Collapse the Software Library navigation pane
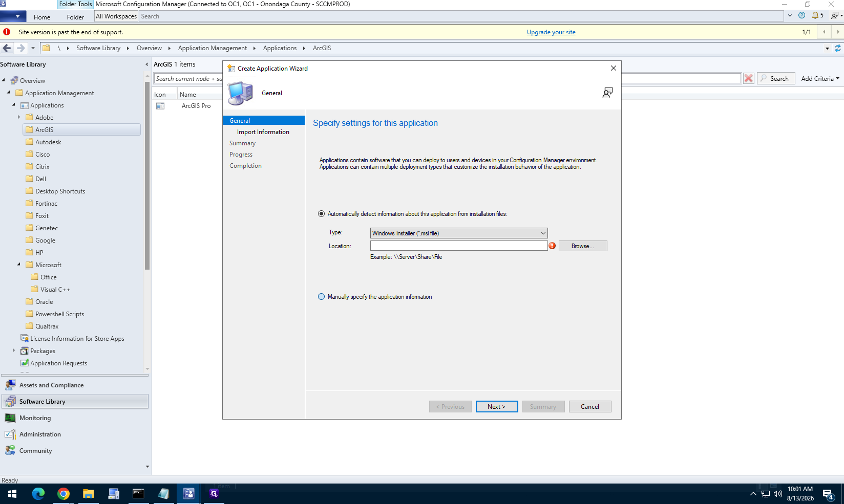This screenshot has height=504, width=844. 147,64
